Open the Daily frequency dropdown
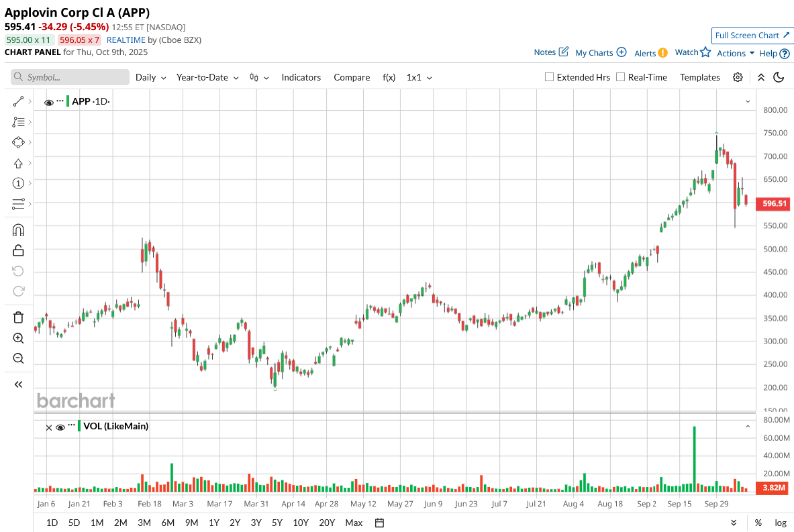The image size is (794, 532). click(150, 77)
